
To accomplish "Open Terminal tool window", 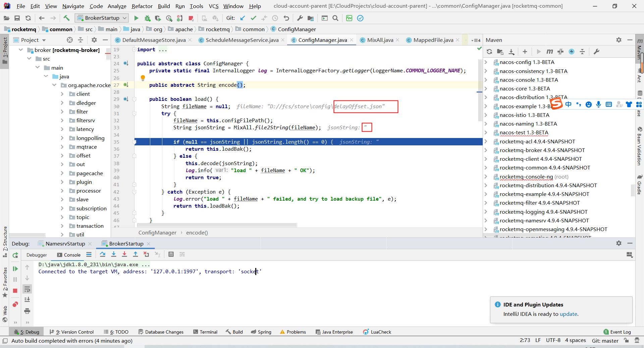I will [205, 332].
